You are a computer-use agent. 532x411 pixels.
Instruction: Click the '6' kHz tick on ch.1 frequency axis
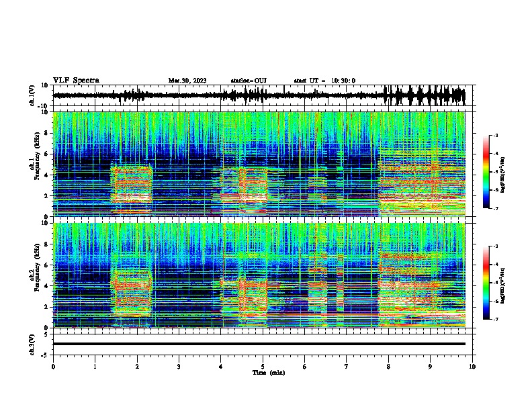47,154
